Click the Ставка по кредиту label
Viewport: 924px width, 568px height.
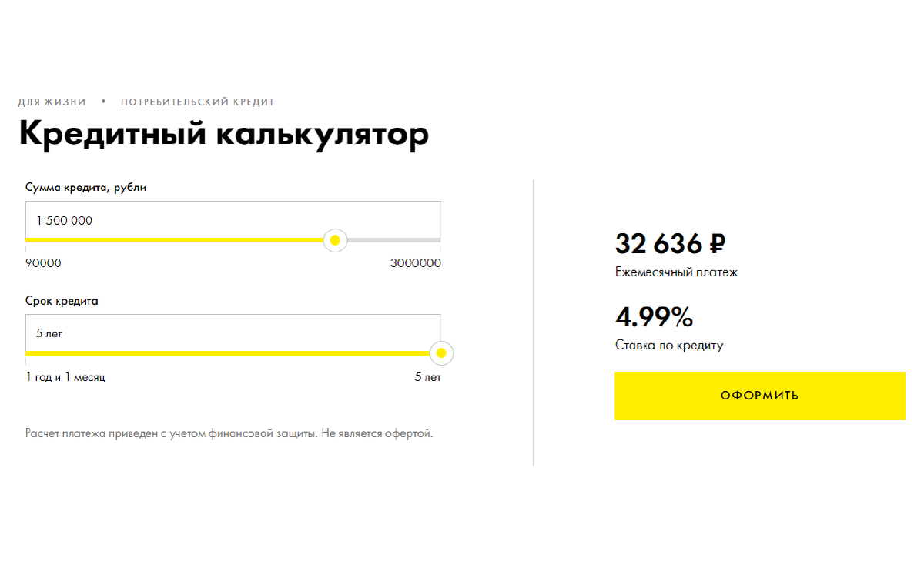point(668,345)
